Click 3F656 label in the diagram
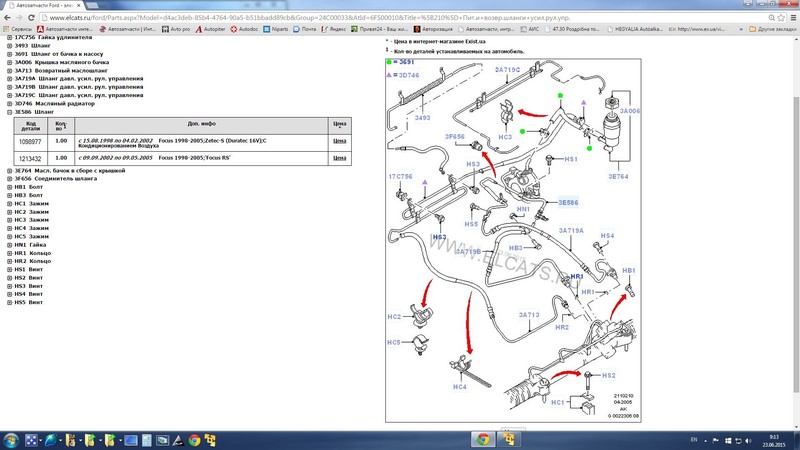This screenshot has width=800, height=450. [455, 137]
